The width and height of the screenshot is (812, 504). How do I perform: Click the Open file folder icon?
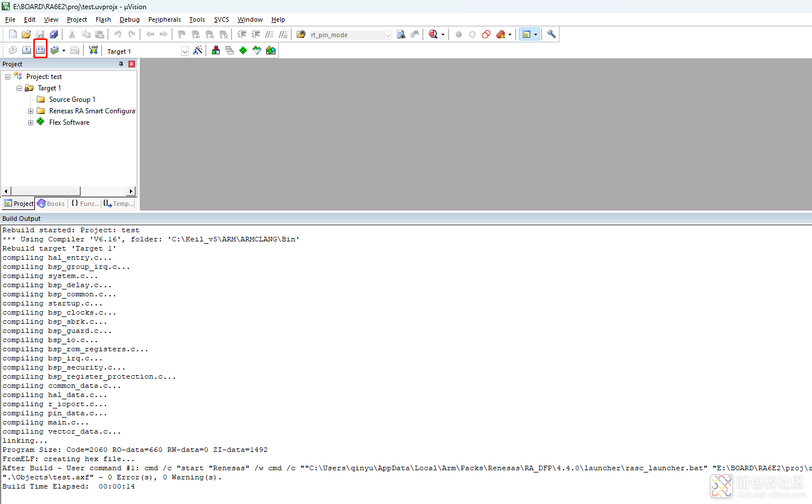[x=26, y=34]
